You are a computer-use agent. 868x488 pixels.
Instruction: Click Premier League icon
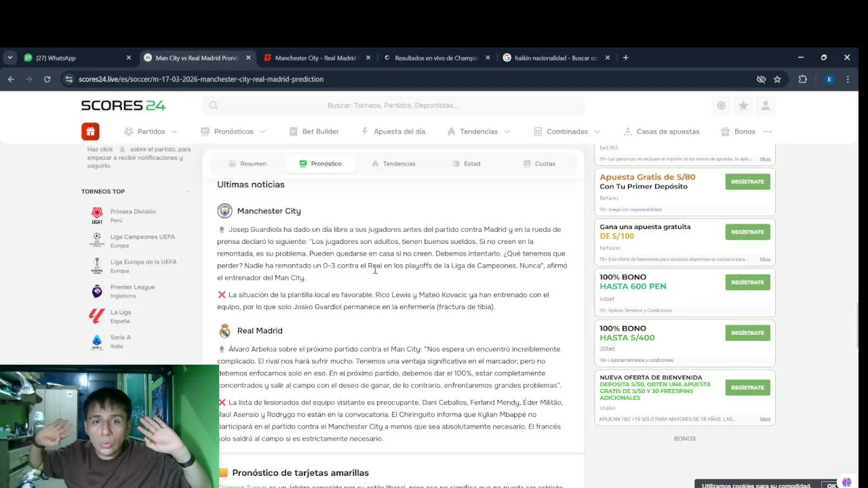tap(97, 291)
